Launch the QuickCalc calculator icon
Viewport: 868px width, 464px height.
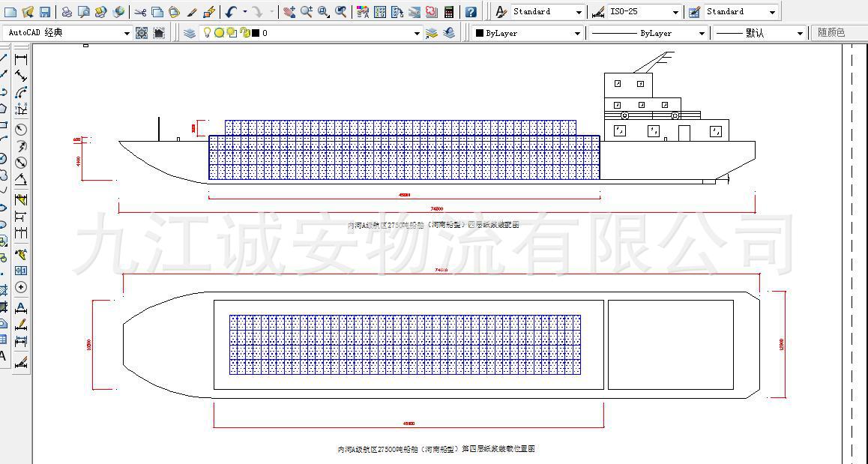[449, 12]
